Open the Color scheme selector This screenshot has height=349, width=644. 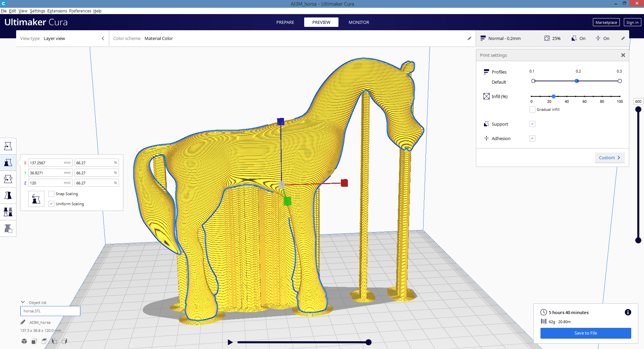(158, 38)
